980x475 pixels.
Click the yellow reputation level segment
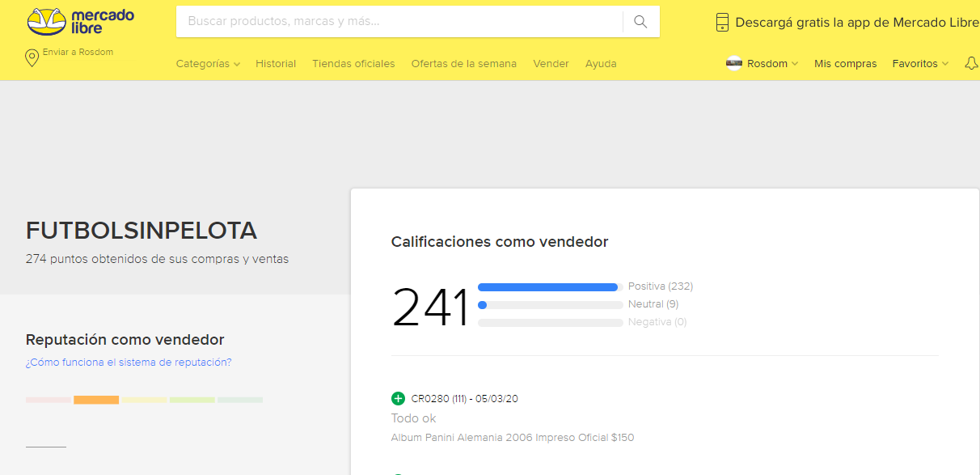click(x=145, y=400)
